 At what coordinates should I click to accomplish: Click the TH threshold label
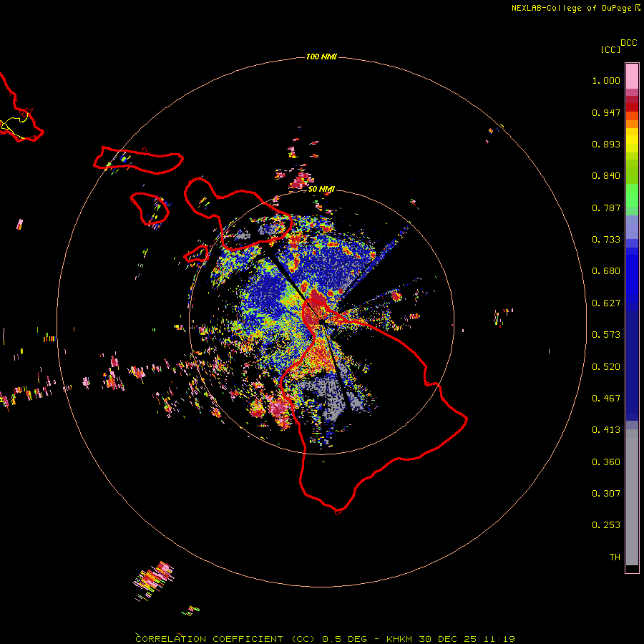[615, 557]
